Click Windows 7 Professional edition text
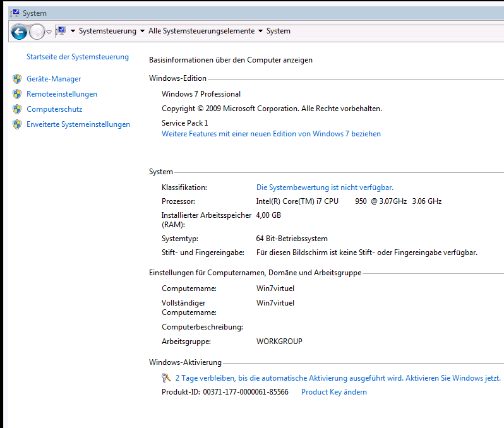Screen dimensions: 504x428 201,94
